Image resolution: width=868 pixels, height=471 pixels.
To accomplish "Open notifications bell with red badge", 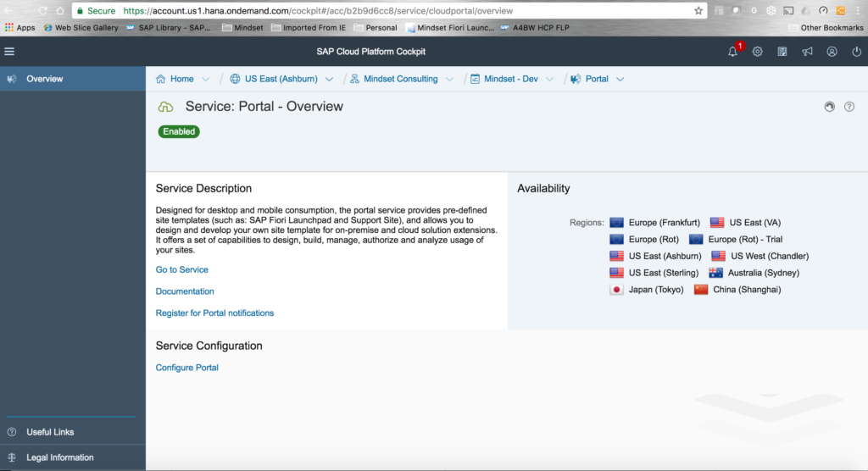I will [733, 52].
